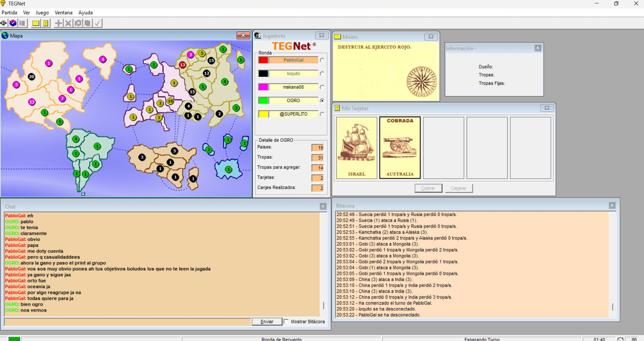Select the Israel ship card
Viewport: 644px width, 341px height.
[357, 148]
